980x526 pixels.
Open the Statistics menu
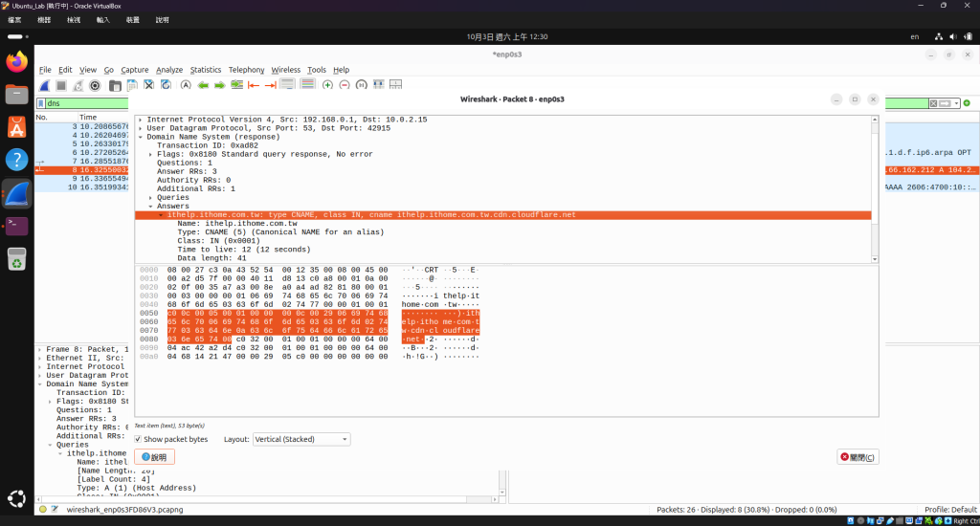(x=206, y=70)
